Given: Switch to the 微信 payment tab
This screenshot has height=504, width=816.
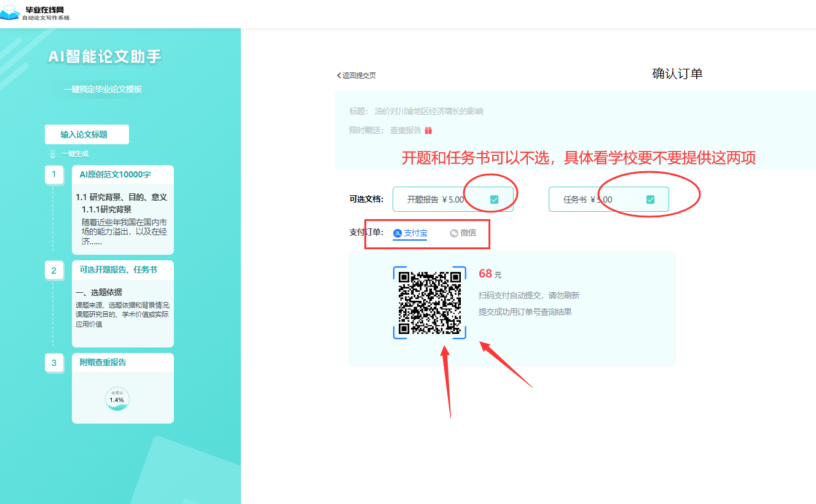Looking at the screenshot, I should coord(463,233).
